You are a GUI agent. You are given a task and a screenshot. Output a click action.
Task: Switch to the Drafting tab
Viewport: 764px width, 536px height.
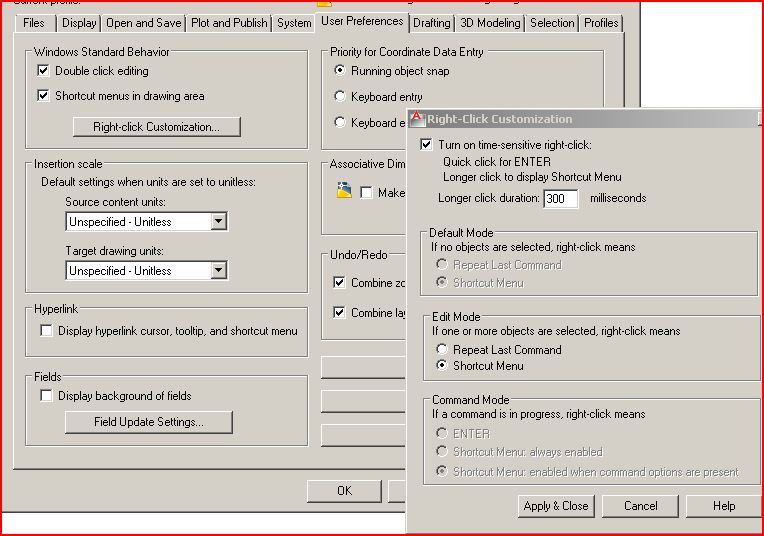click(x=432, y=23)
